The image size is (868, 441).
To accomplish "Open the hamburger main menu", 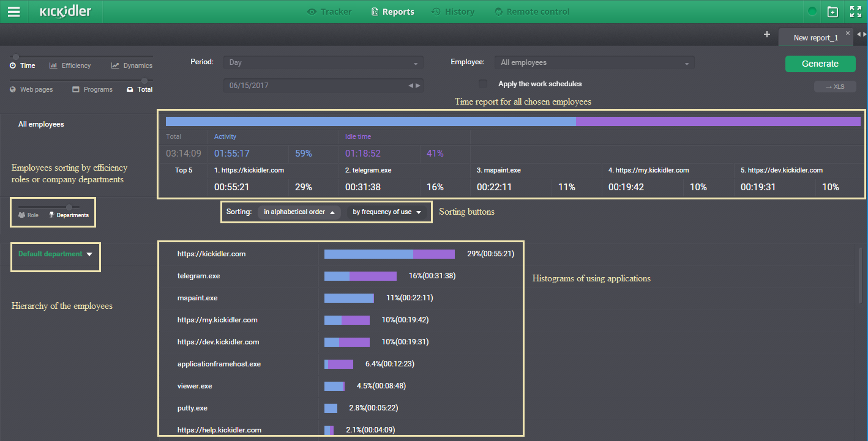I will coord(13,12).
